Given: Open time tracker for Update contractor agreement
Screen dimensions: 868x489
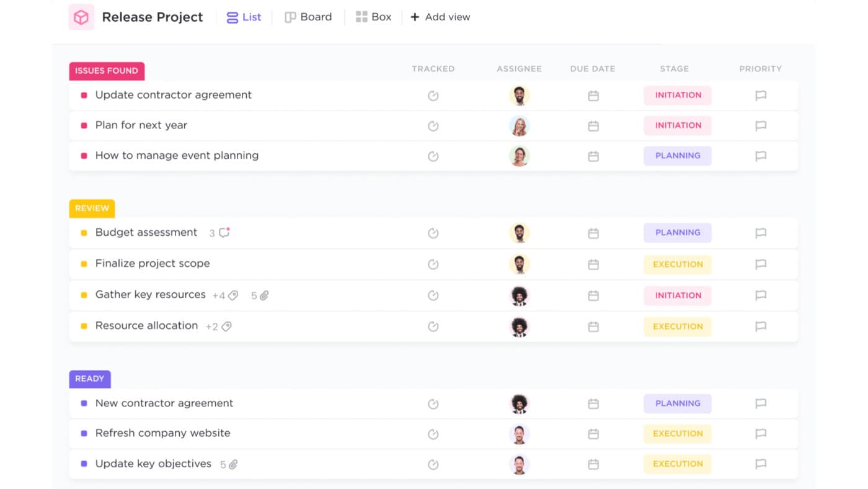Looking at the screenshot, I should [x=433, y=96].
